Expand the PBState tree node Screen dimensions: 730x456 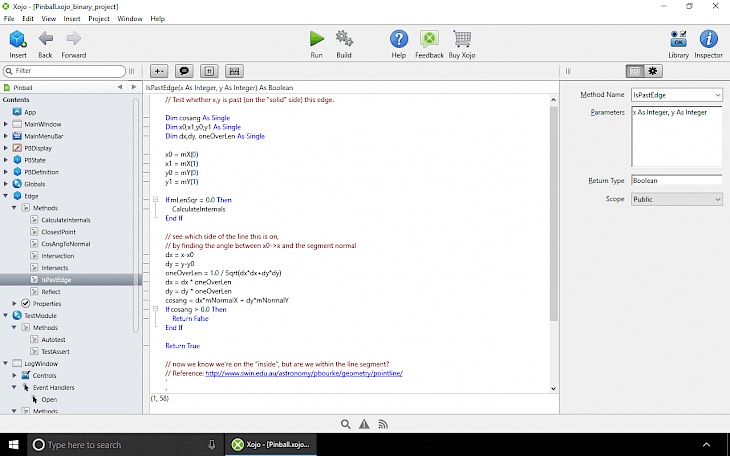pyautogui.click(x=6, y=160)
